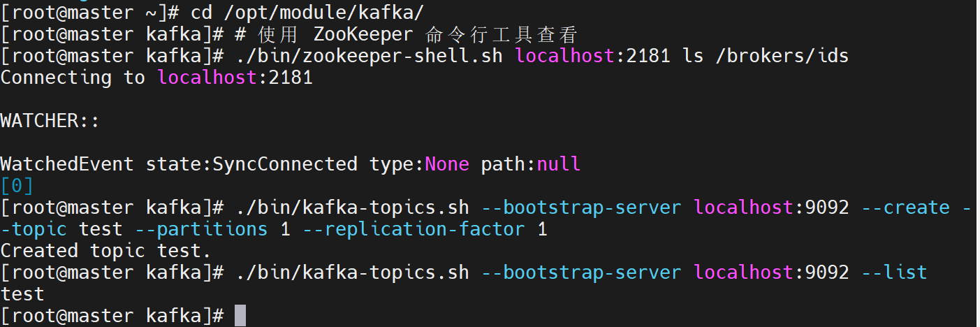Click './bin/zookeeper-shell.sh' command text

370,56
